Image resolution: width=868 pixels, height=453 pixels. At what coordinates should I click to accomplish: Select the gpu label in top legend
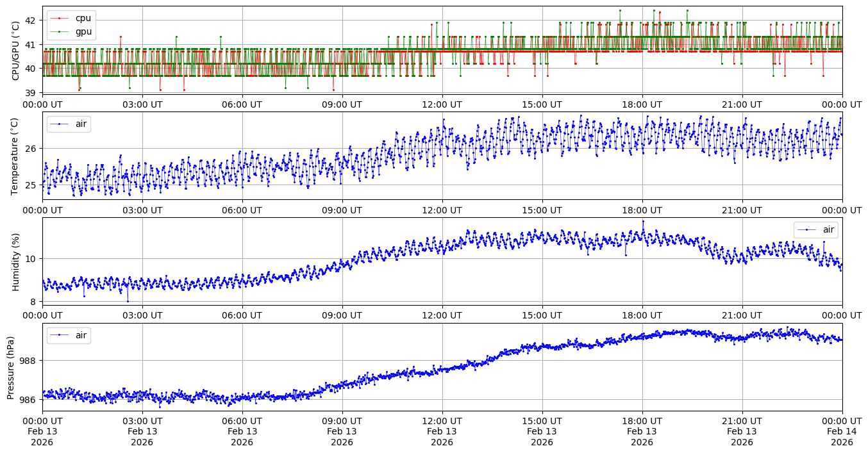pos(84,31)
